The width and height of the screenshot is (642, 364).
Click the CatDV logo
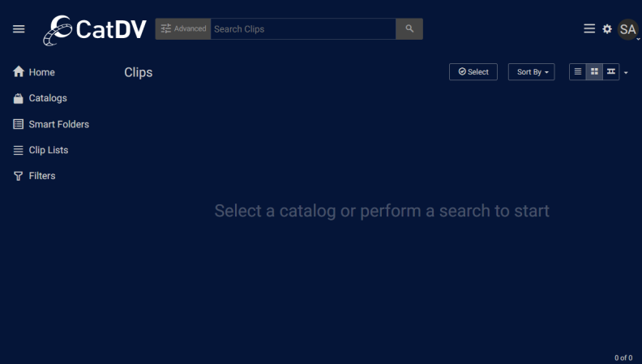(x=95, y=30)
